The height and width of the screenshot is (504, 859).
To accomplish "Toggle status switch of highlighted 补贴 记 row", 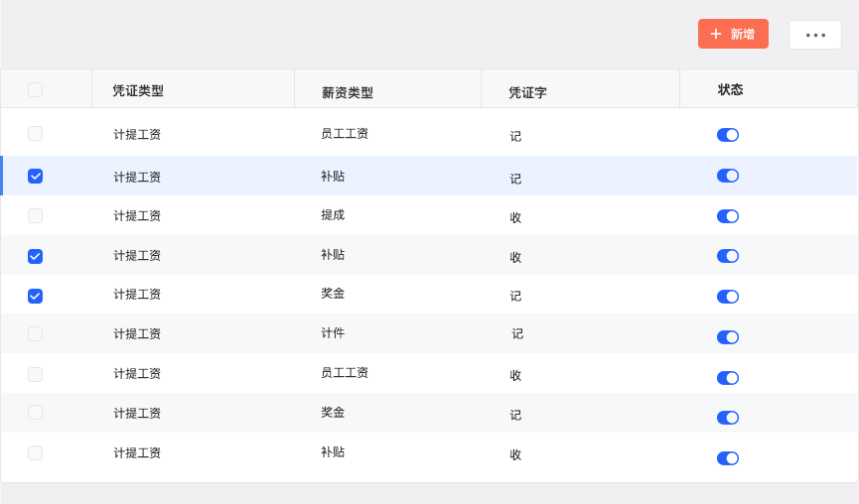I will 728,176.
